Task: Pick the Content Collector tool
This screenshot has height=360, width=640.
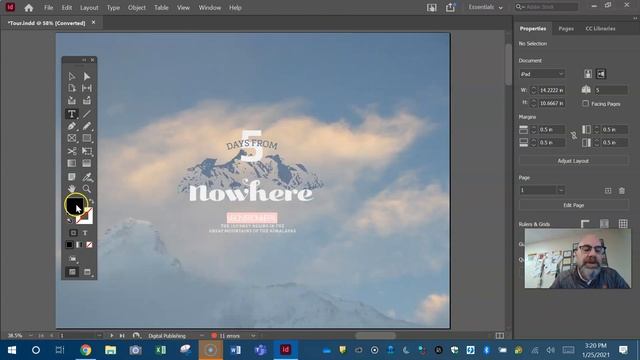Action: pos(72,100)
